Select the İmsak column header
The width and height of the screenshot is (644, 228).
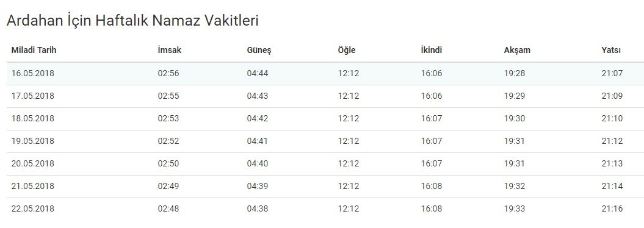point(169,51)
